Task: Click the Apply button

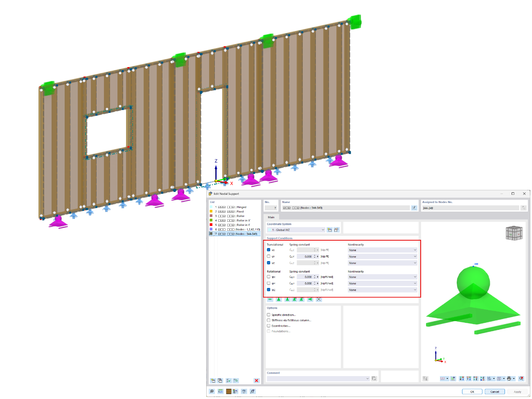Action: tap(517, 392)
